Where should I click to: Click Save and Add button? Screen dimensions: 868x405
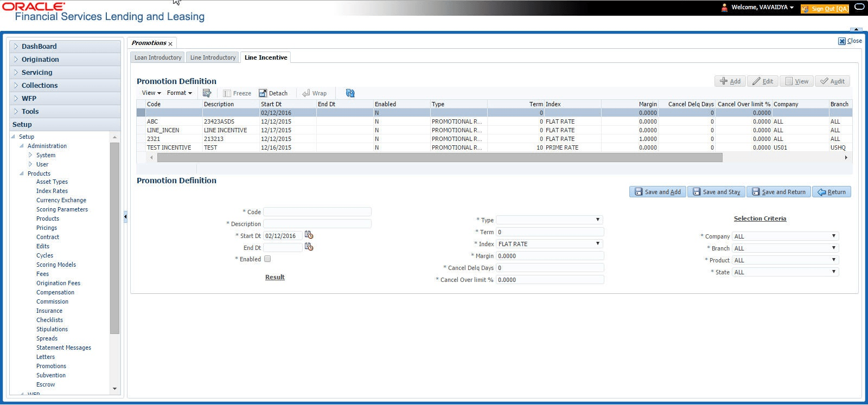coord(658,192)
